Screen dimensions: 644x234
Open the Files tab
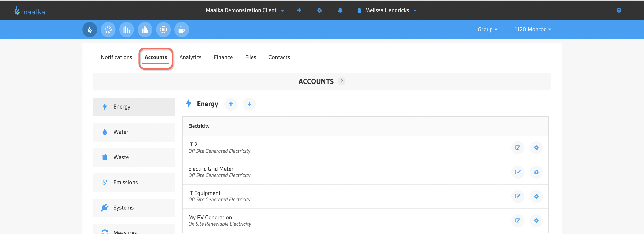(251, 57)
